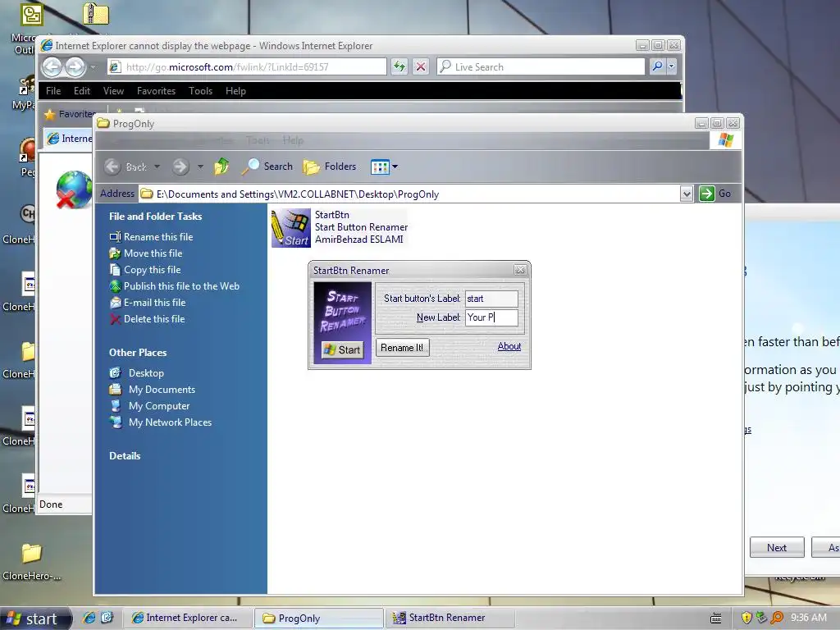This screenshot has width=840, height=630.
Task: Open the File menu in Internet Explorer
Action: (53, 91)
